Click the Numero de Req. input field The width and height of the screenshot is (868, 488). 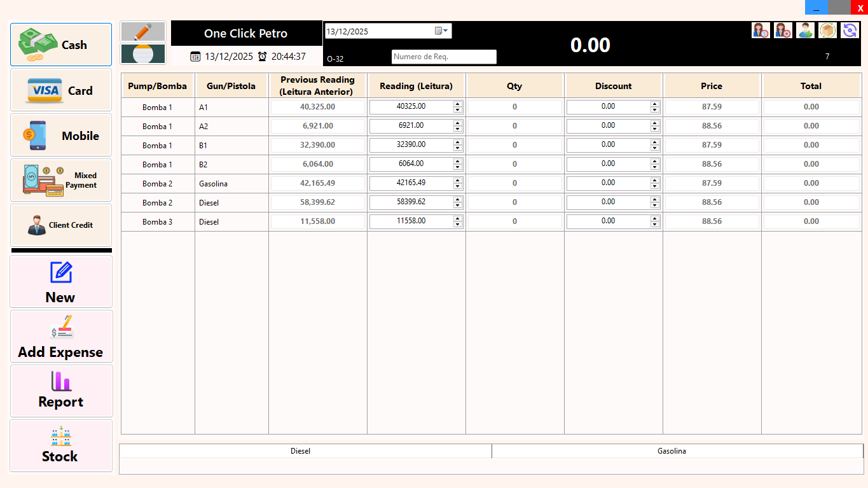443,57
